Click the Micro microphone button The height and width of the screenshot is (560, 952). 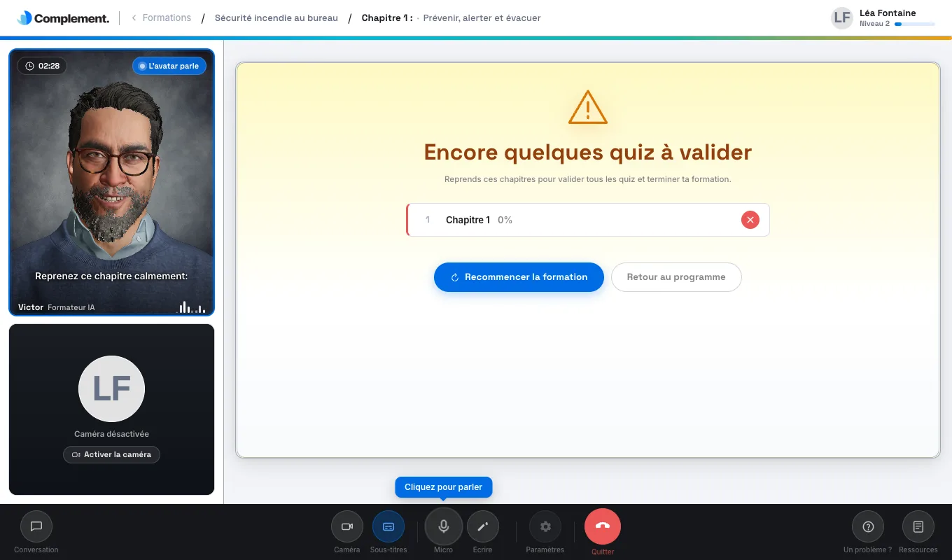pyautogui.click(x=443, y=526)
